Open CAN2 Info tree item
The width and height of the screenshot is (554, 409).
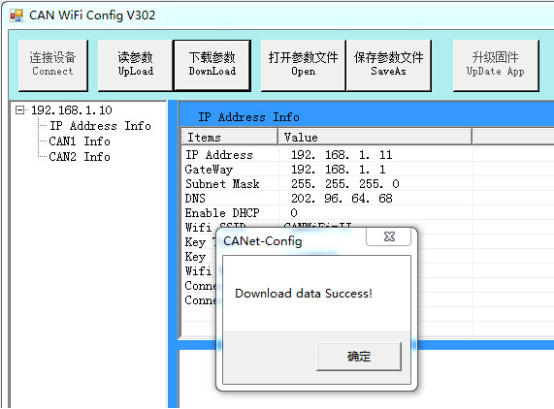tap(79, 157)
